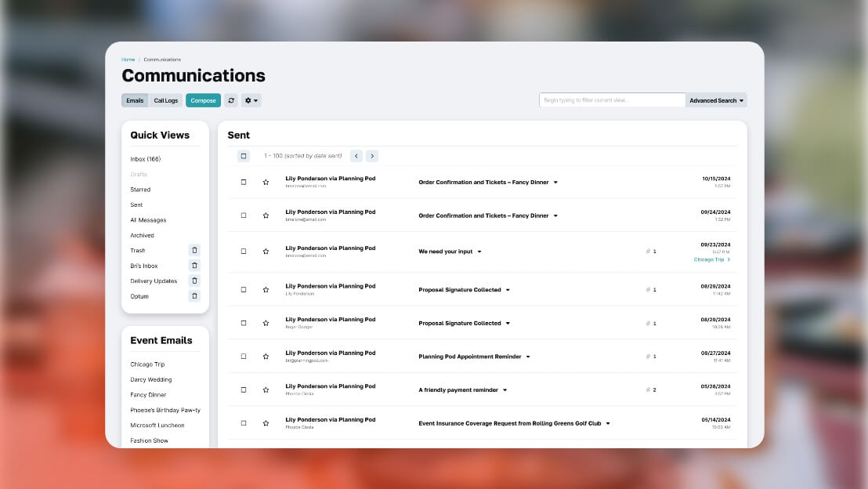The image size is (868, 489).
Task: Click the refresh emails icon
Action: coord(231,100)
